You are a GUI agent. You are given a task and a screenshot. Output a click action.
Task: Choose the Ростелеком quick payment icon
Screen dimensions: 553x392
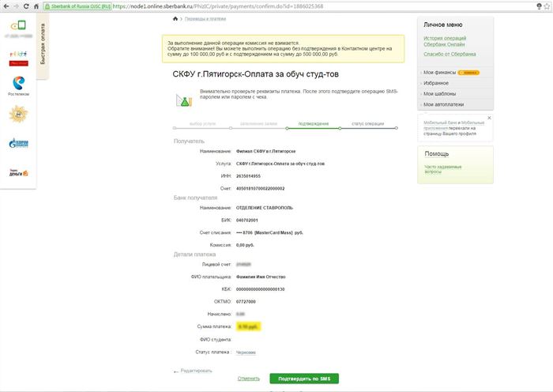point(18,85)
